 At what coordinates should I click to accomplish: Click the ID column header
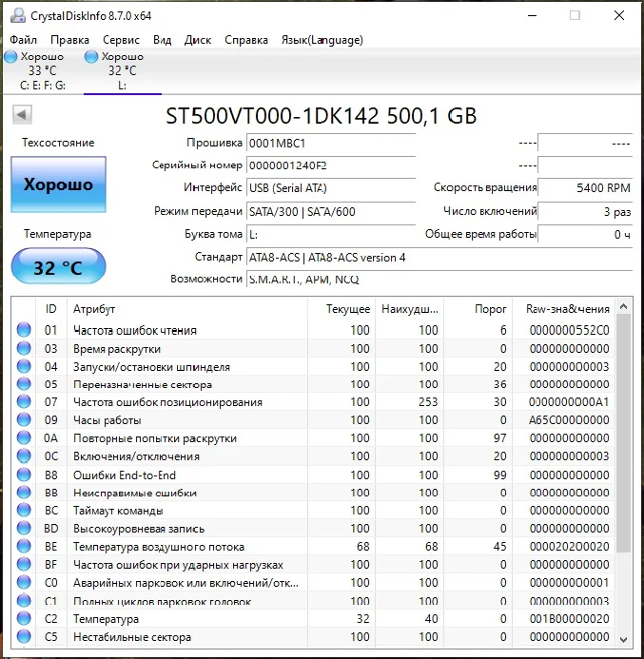coord(50,309)
